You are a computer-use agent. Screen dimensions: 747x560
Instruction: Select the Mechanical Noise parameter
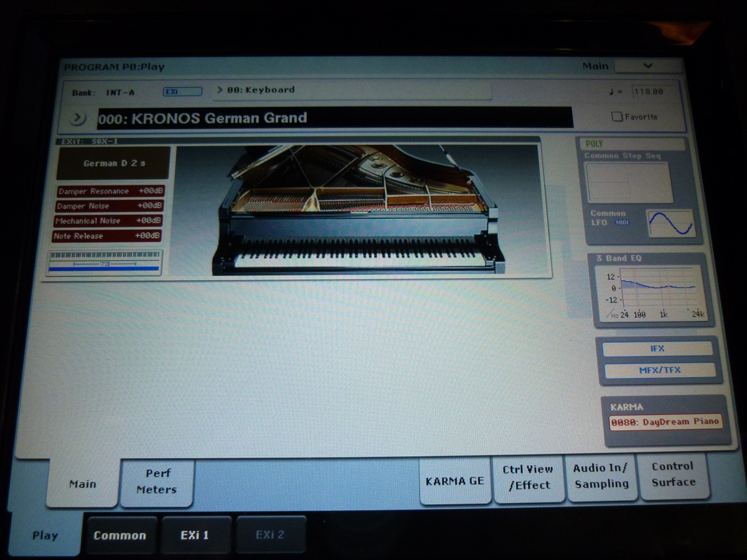(x=109, y=221)
